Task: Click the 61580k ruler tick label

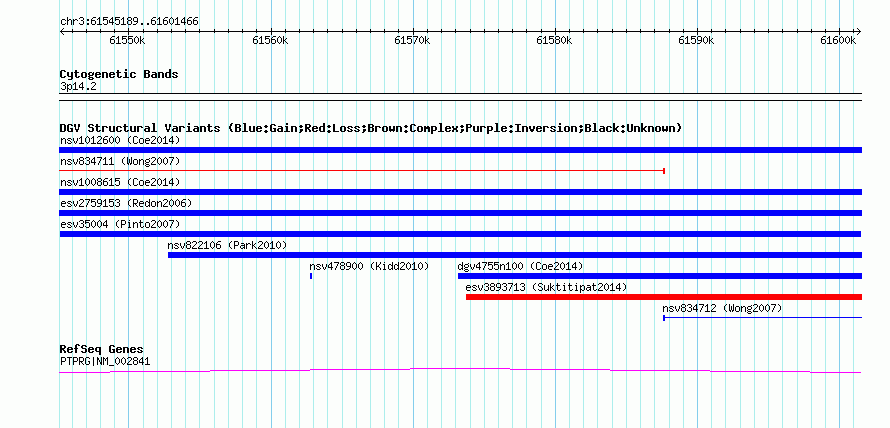Action: point(555,40)
